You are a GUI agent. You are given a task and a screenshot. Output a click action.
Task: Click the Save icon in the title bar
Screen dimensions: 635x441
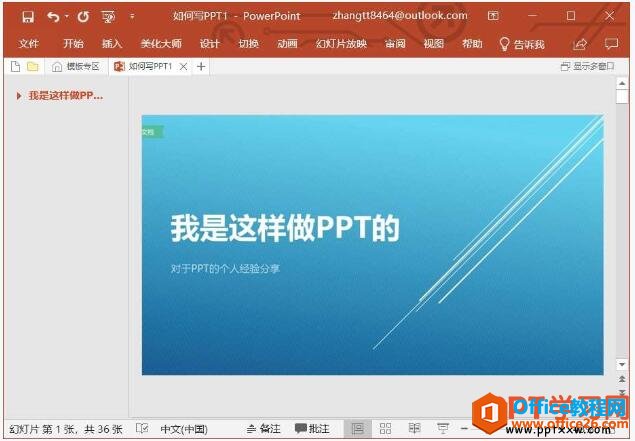[28, 17]
